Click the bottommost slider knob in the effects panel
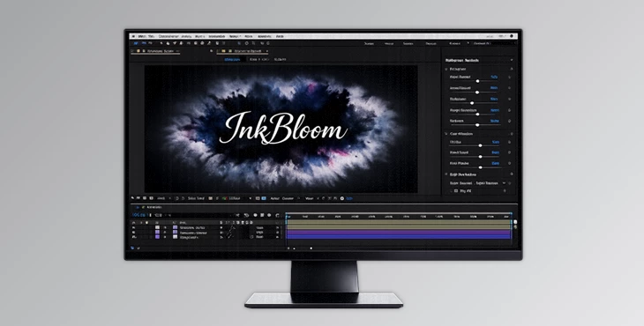The height and width of the screenshot is (326, 644). tap(480, 167)
